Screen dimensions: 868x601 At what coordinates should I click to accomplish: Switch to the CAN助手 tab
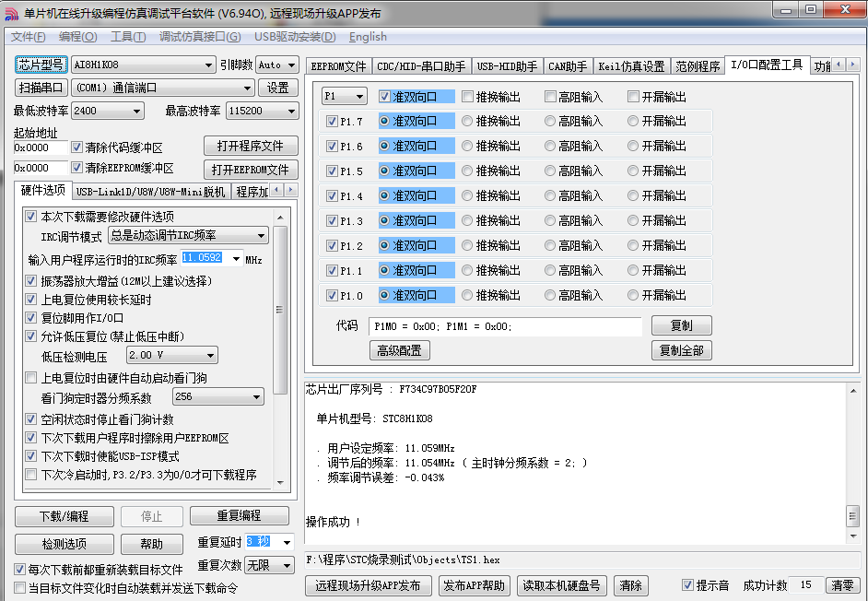pos(568,66)
